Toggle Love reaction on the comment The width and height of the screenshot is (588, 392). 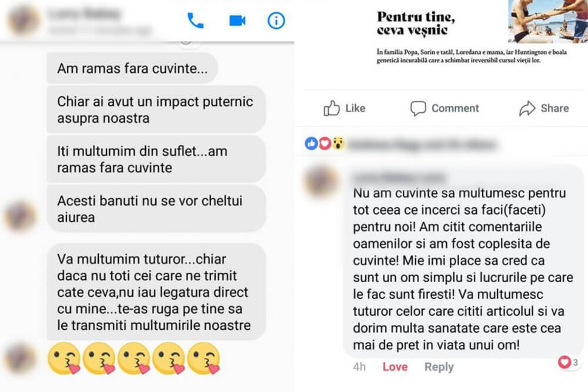pos(395,367)
